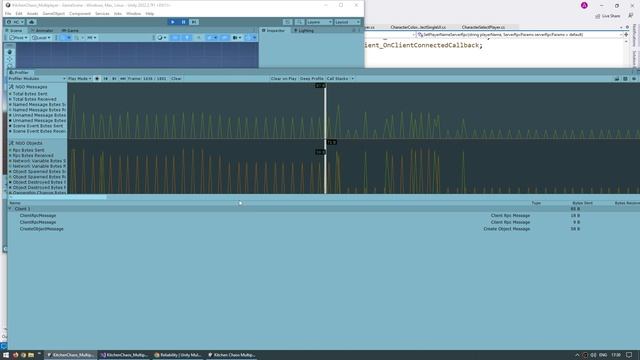Screen dimensions: 640x360
Task: Go to previous frame in Profiler
Action: 106,78
